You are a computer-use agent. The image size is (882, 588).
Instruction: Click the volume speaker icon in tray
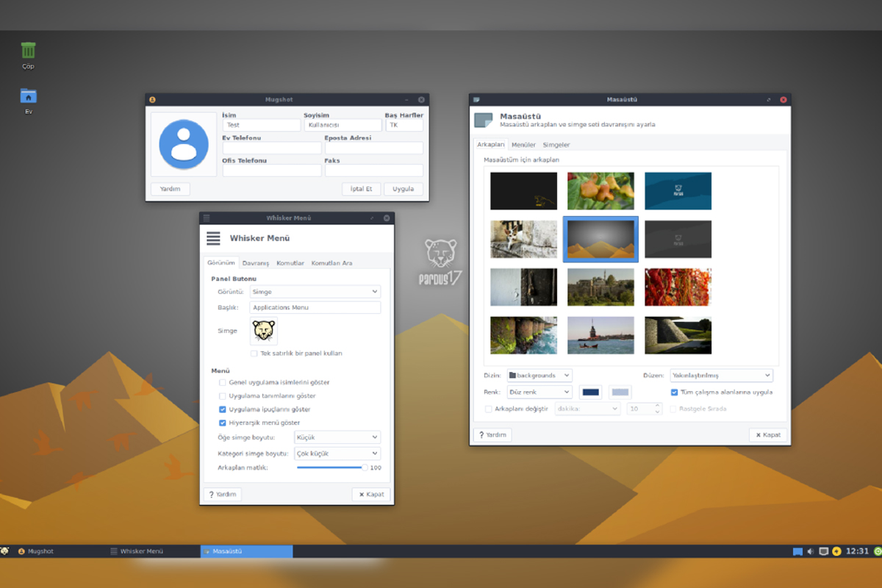pyautogui.click(x=811, y=551)
